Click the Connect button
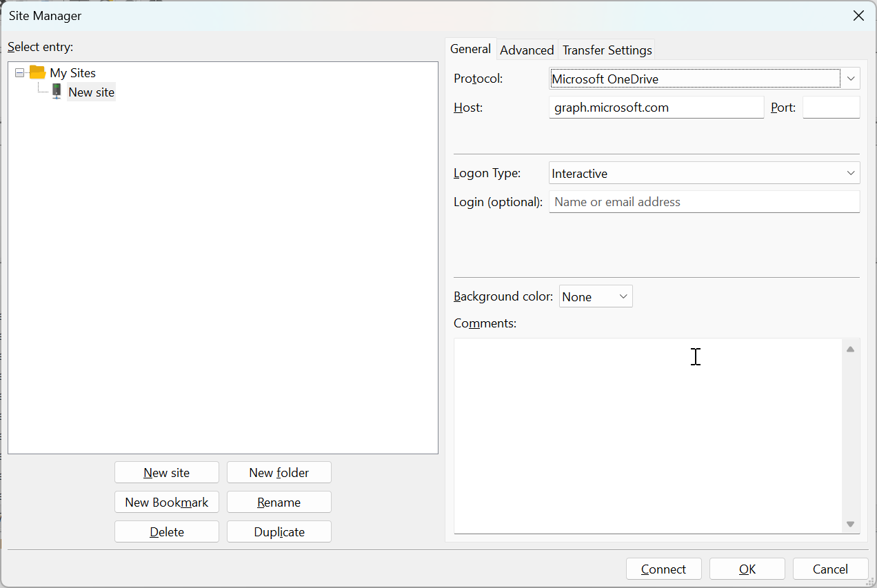 point(664,569)
